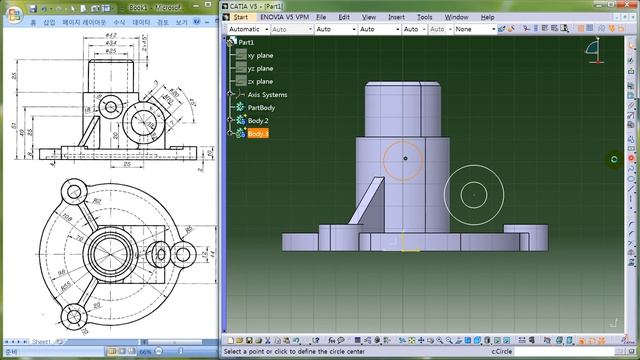Click the What's This help icon
Image resolution: width=640 pixels, height=360 pixels.
[316, 340]
